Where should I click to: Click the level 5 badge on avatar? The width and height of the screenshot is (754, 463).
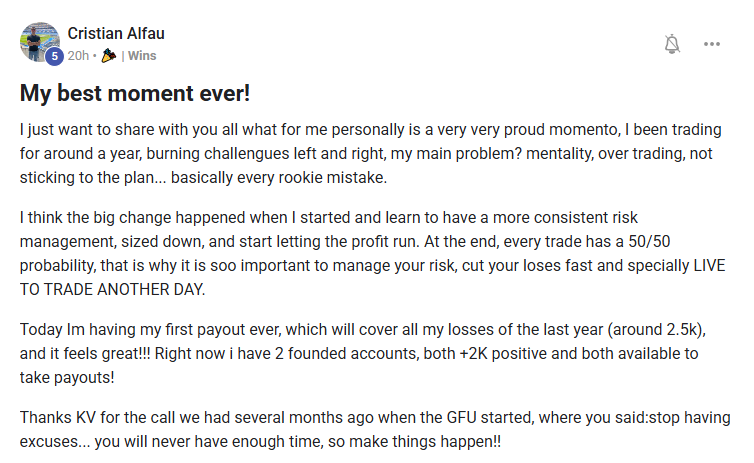pos(54,56)
